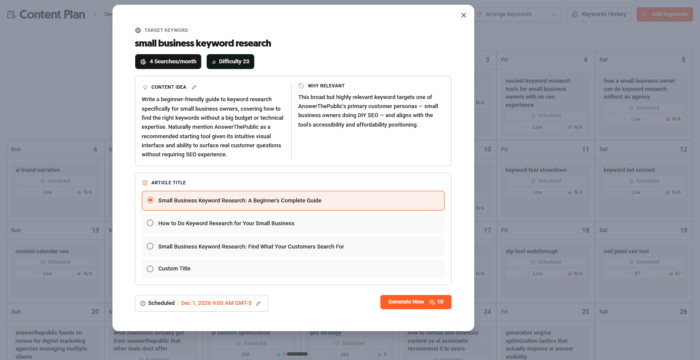Select 'How to Do Keyword Research' title

[293, 223]
